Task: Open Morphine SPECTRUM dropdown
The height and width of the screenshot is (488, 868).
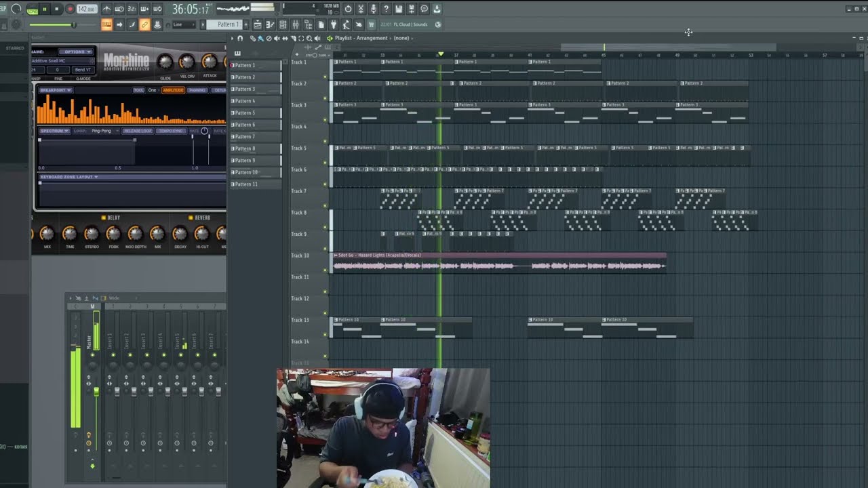Action: 54,131
